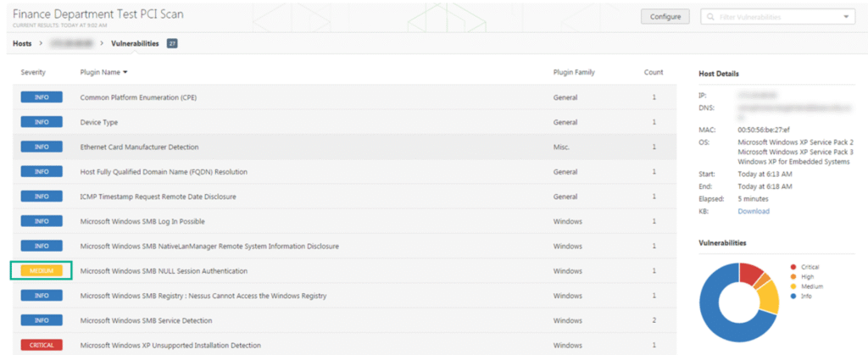This screenshot has height=355, width=868.
Task: Click INFO badge for Device Type row
Action: tap(42, 123)
